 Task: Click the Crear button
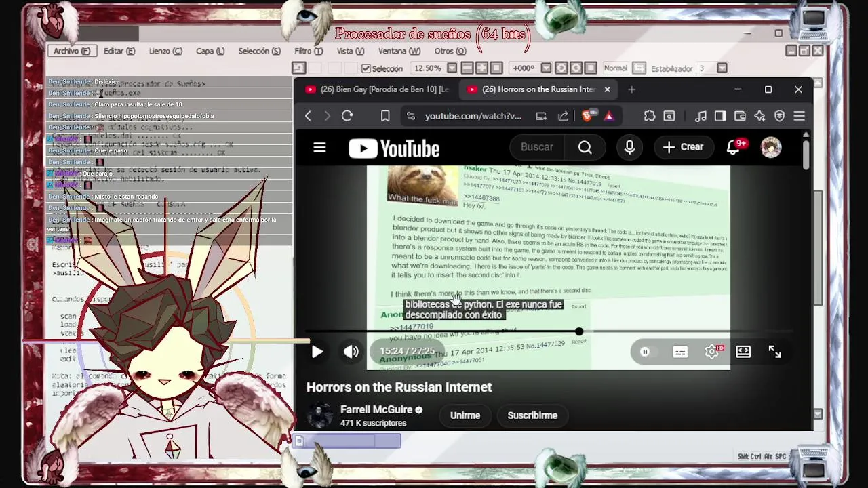[684, 147]
